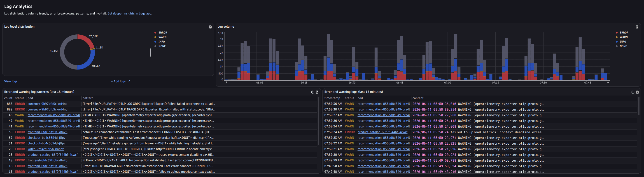The image size is (644, 177).
Task: Select the otel.javaagent OkHttp ERROR pattern text
Action: coord(149,149)
